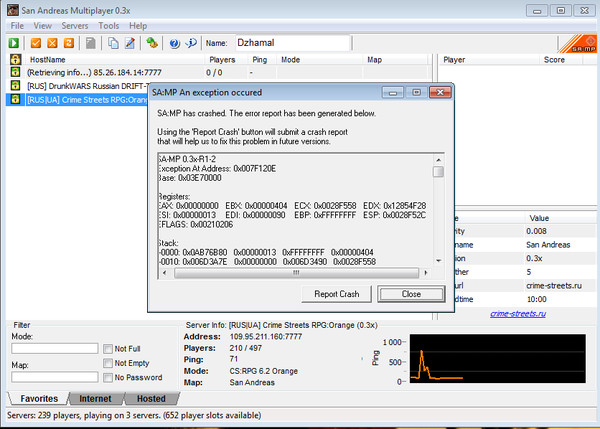600x429 pixels.
Task: Click the Mode filter input field
Action: pos(55,348)
